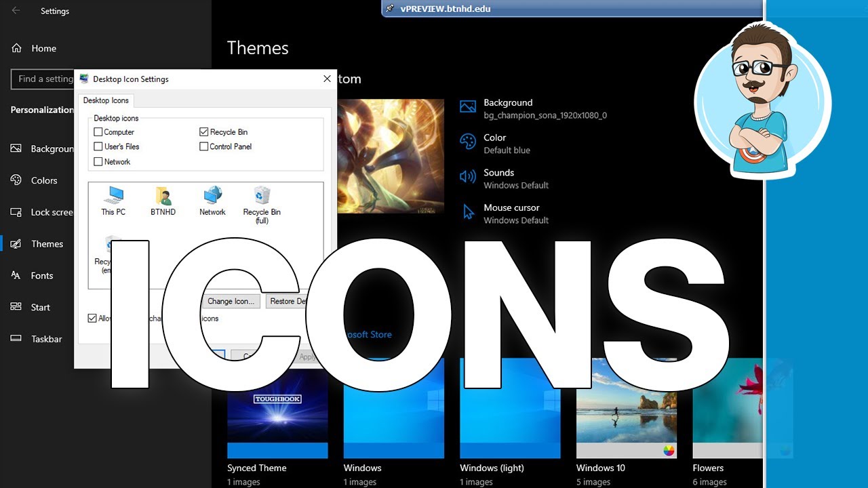The height and width of the screenshot is (488, 868).
Task: Open Colors personalization page
Action: 35,180
